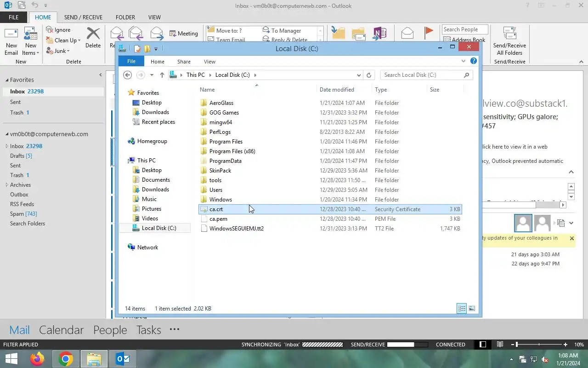Open Explorer's Share tab
The height and width of the screenshot is (368, 588).
click(x=184, y=62)
